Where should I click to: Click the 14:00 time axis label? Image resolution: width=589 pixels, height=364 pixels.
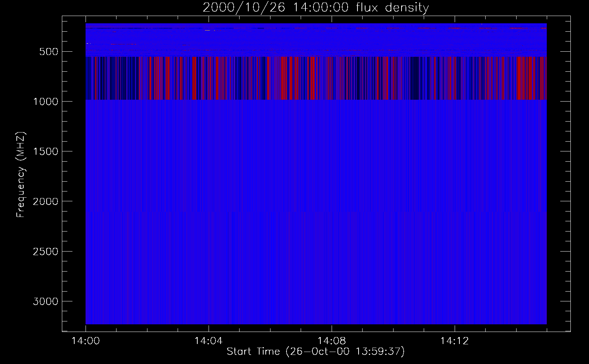coord(86,341)
